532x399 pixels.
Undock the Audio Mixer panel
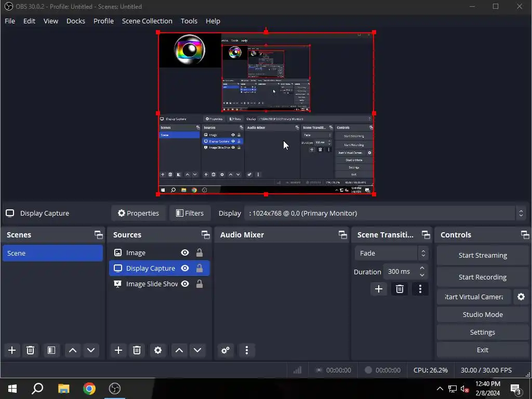pyautogui.click(x=343, y=235)
